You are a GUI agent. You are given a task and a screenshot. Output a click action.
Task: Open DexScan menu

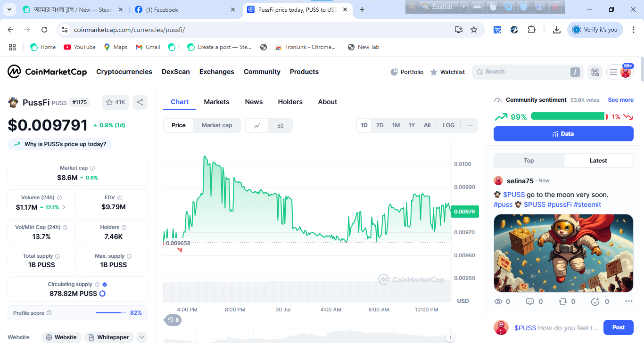176,72
